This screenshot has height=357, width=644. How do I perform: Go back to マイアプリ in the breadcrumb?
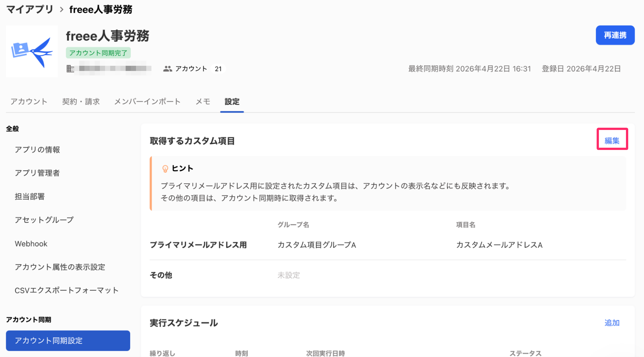click(x=30, y=9)
